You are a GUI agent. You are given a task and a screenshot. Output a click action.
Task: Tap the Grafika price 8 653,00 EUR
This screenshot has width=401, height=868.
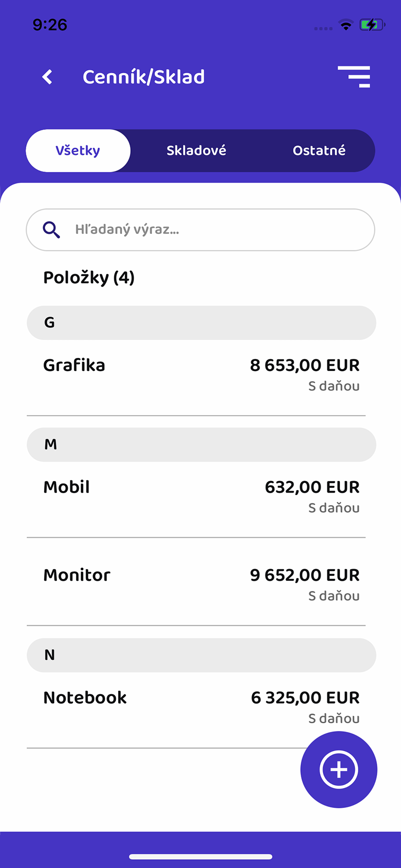click(305, 365)
